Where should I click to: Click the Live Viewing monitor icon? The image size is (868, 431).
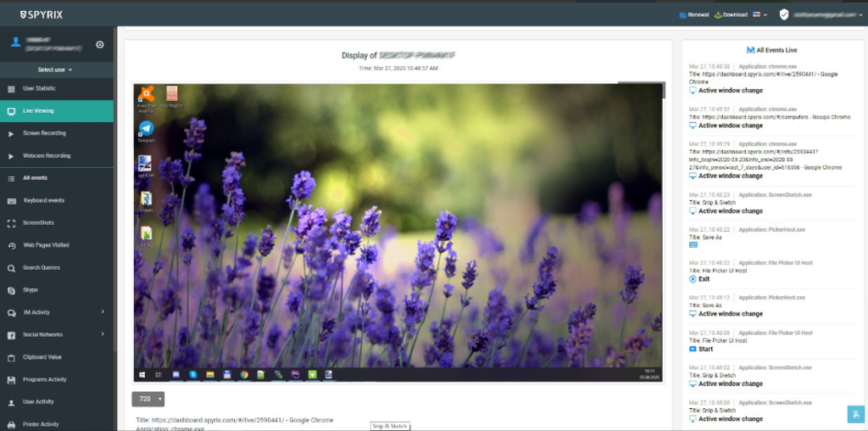11,111
